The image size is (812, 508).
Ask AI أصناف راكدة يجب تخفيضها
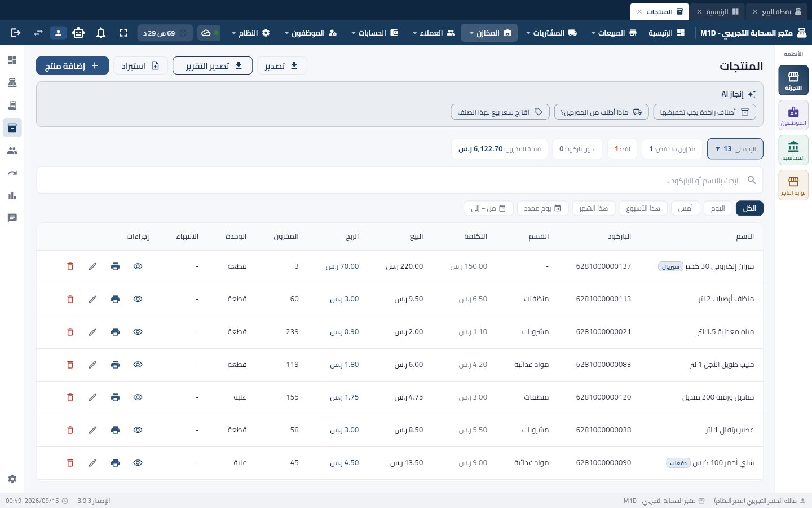tap(704, 112)
